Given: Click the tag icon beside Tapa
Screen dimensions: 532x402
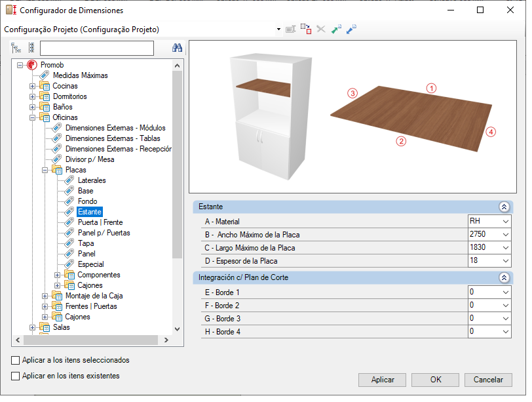Looking at the screenshot, I should [x=69, y=243].
